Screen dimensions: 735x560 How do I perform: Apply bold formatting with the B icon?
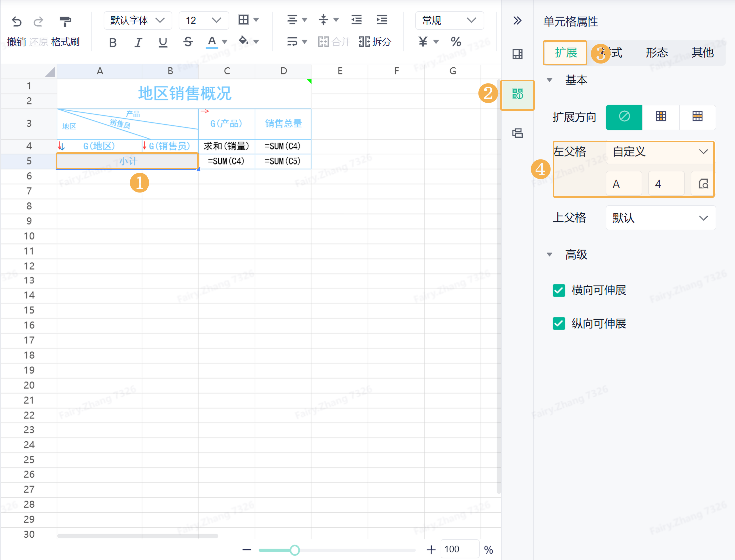pyautogui.click(x=113, y=43)
